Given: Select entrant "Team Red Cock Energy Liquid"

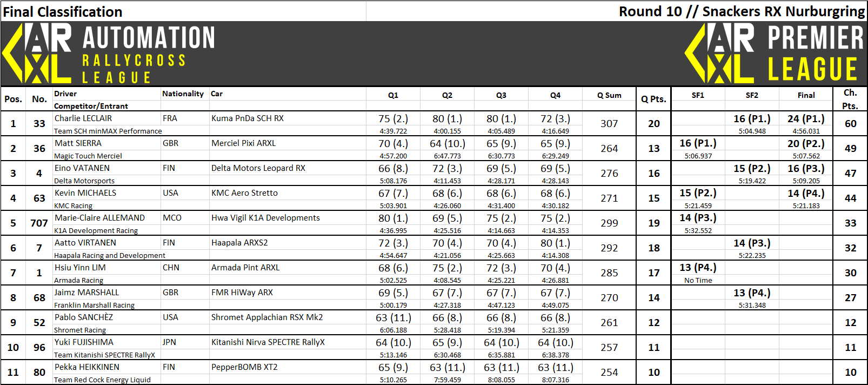Looking at the screenshot, I should [x=102, y=380].
